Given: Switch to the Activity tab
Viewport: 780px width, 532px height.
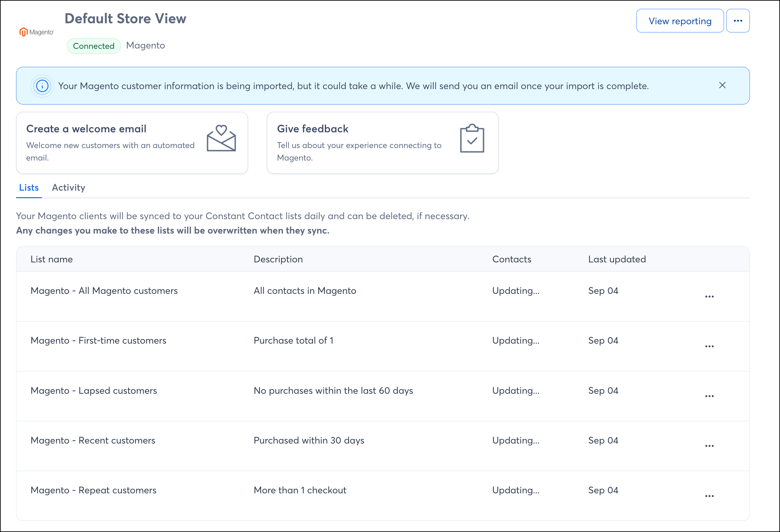Looking at the screenshot, I should click(x=68, y=187).
